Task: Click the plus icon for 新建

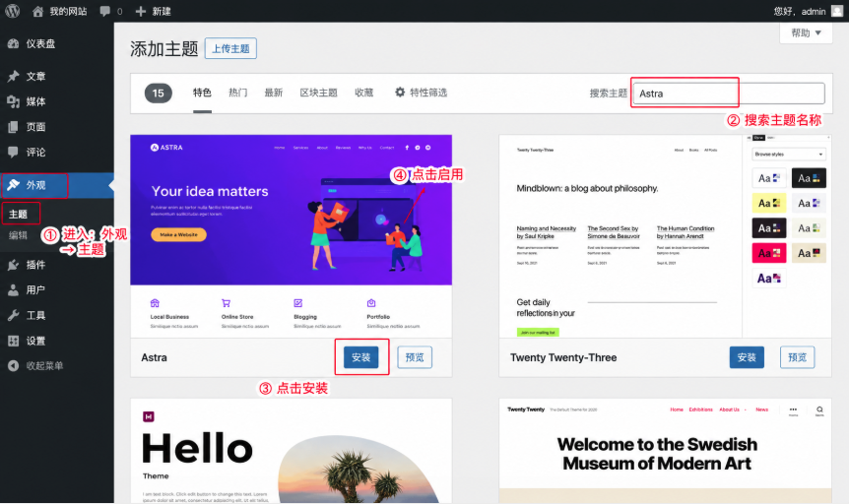Action: click(140, 12)
